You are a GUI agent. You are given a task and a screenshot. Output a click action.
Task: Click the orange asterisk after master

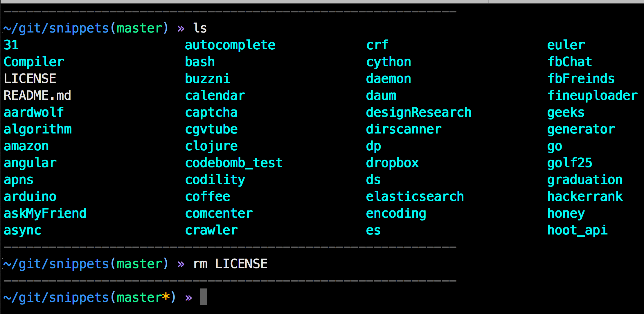pos(166,297)
